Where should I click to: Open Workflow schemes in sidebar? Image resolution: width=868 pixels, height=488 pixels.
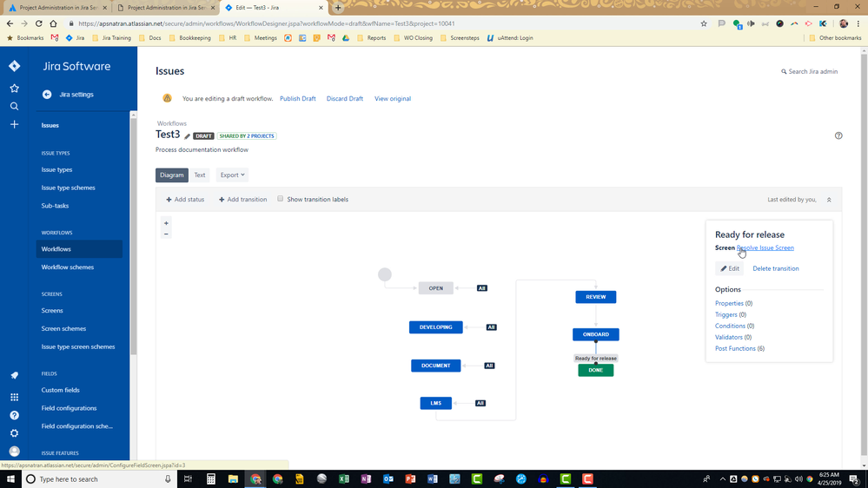[x=68, y=267]
